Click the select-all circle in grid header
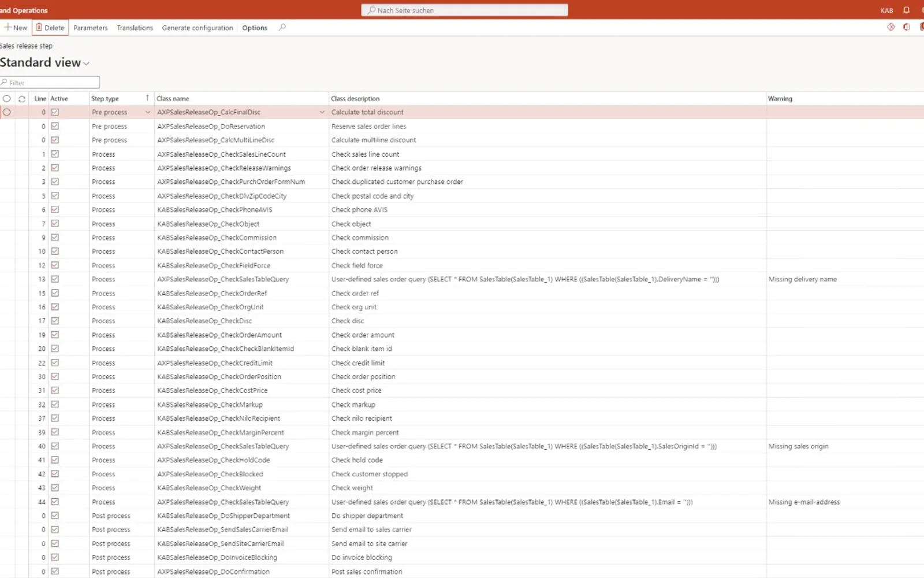The image size is (924, 578). [6, 99]
